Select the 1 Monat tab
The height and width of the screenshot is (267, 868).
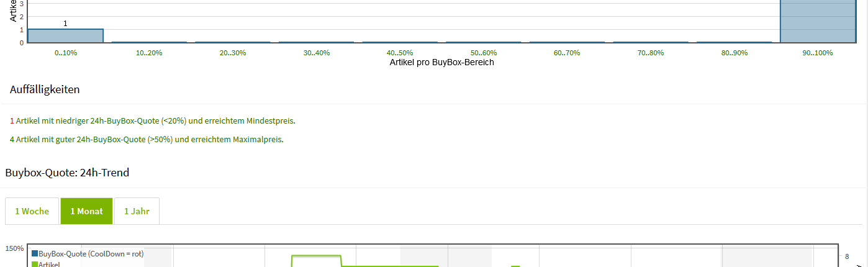[86, 211]
